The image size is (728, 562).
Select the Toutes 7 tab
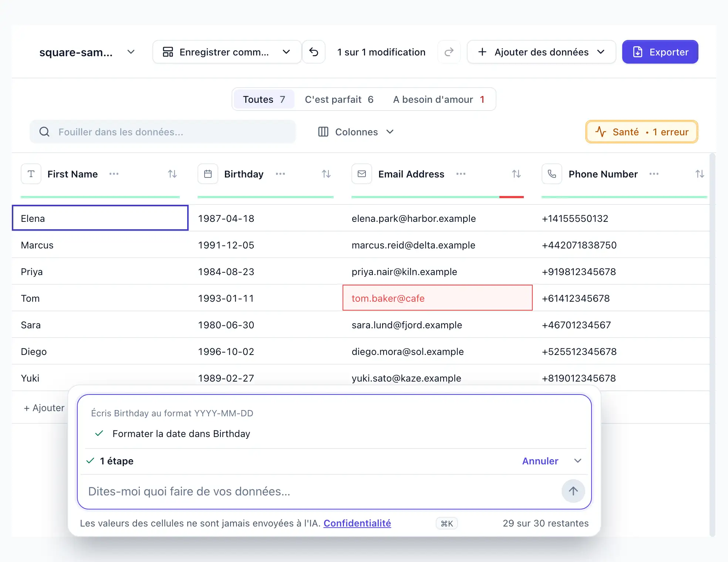(x=264, y=99)
